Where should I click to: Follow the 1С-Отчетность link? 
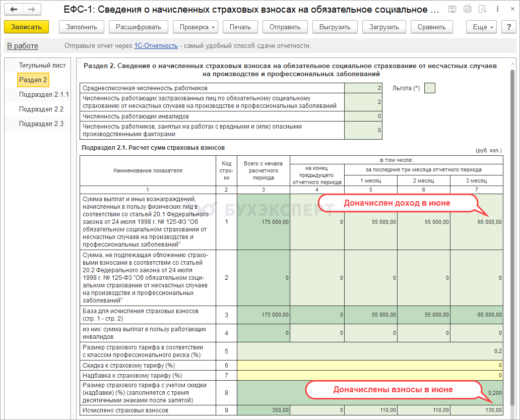pyautogui.click(x=156, y=46)
